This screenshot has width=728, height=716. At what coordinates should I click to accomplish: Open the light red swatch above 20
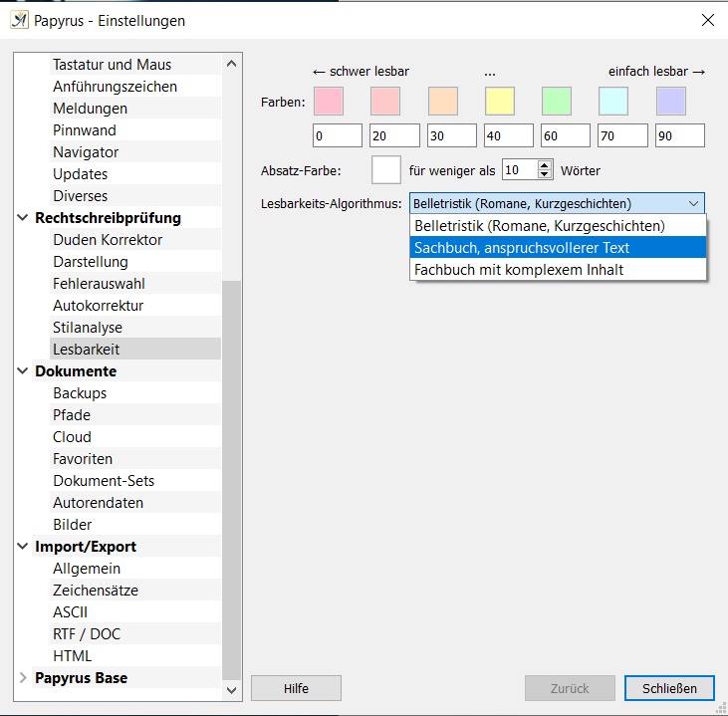tap(385, 101)
